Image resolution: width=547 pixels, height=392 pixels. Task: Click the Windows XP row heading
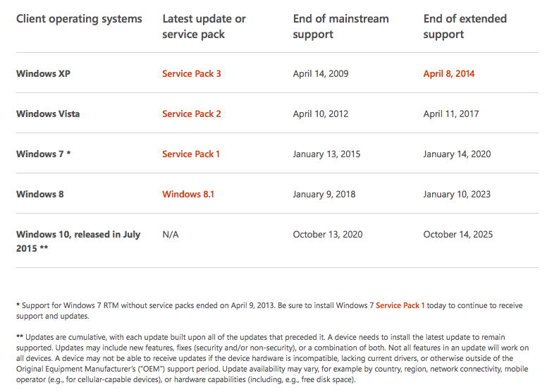pos(44,73)
